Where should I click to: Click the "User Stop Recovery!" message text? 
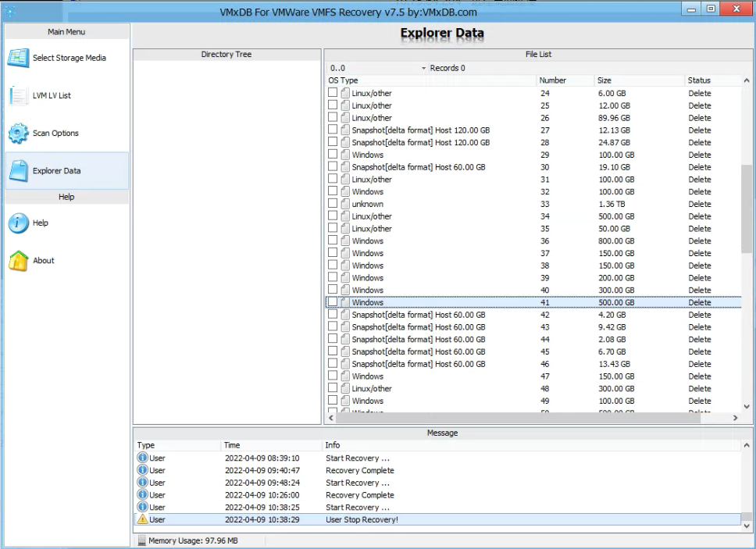(362, 519)
